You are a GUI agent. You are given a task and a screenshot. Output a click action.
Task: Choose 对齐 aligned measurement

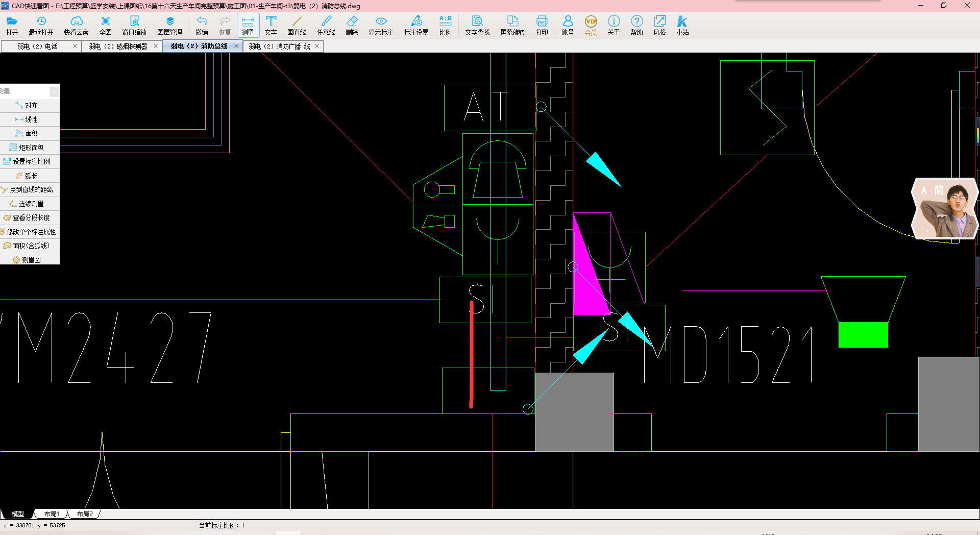point(30,105)
